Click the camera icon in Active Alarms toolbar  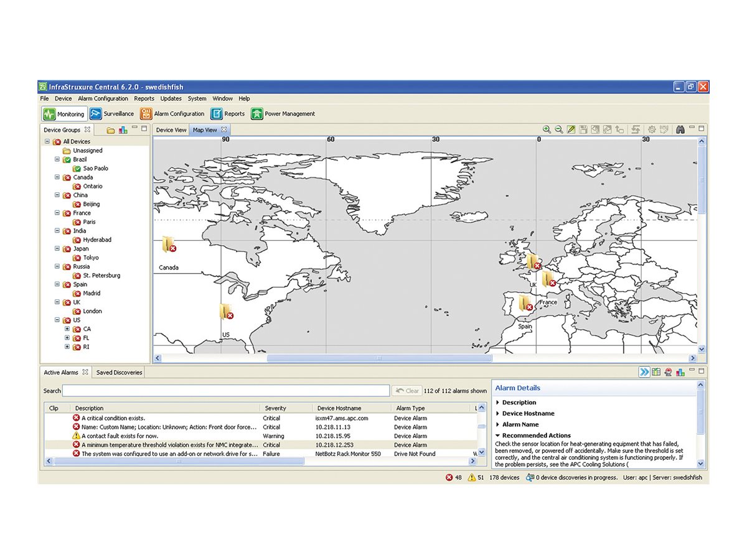668,372
